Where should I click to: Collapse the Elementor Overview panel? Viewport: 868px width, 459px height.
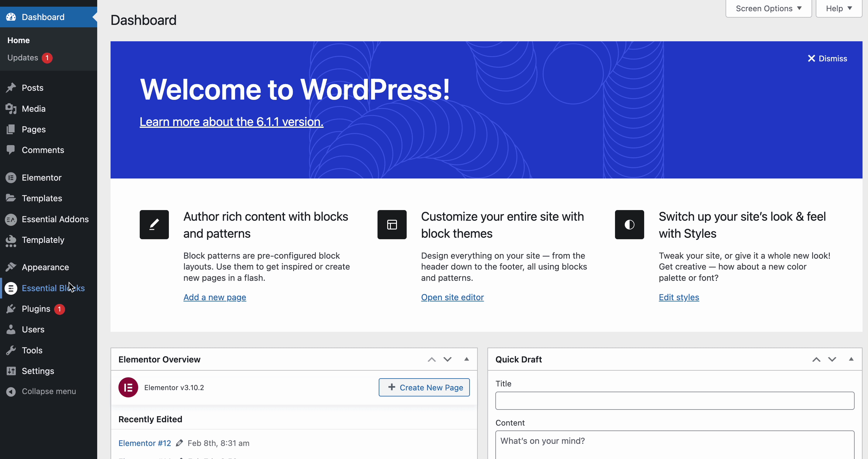(x=467, y=359)
